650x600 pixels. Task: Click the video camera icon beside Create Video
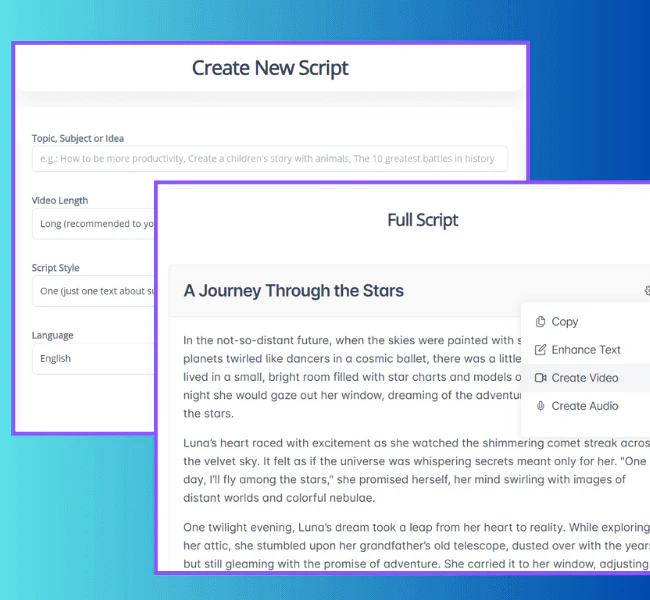click(x=540, y=378)
